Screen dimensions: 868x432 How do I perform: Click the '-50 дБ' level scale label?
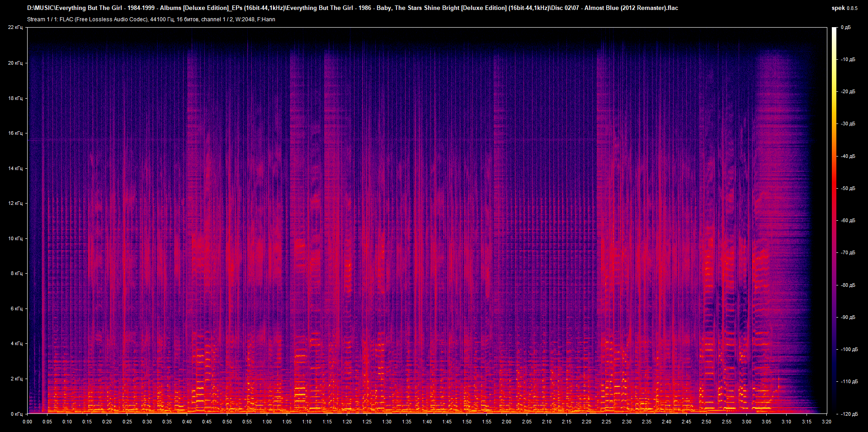click(x=848, y=188)
